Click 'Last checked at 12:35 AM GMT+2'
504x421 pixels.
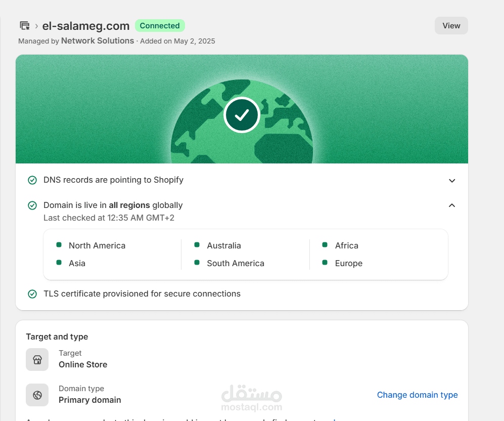tap(109, 218)
